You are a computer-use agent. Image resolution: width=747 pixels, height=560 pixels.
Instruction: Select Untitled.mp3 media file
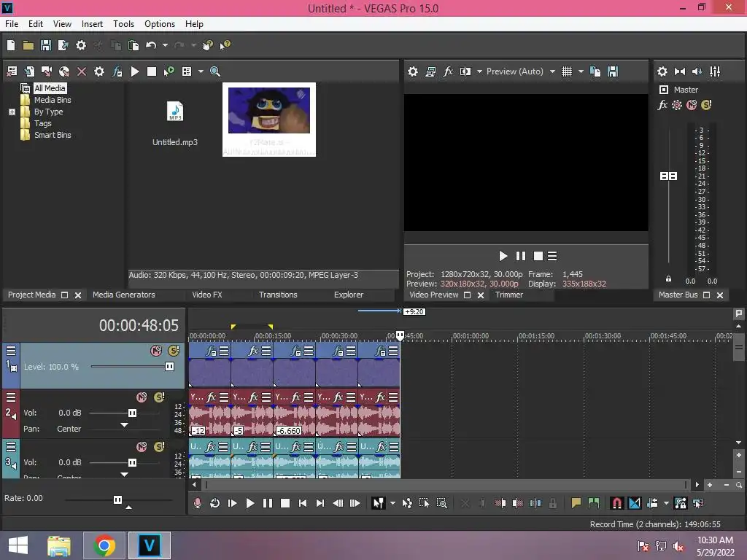pos(175,123)
